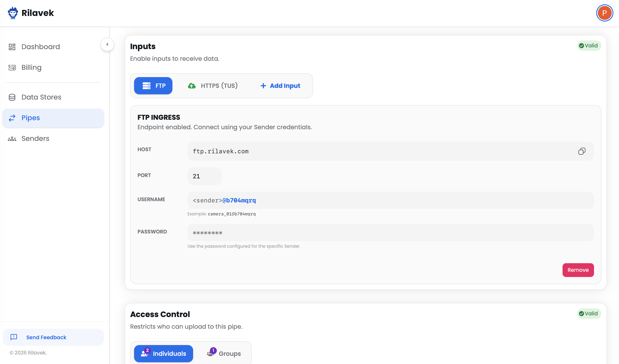
Task: Switch to the FTP input tab
Action: 153,86
